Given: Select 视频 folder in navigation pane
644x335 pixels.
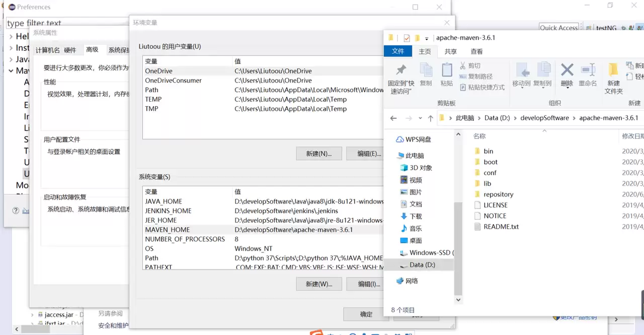Looking at the screenshot, I should tap(411, 180).
